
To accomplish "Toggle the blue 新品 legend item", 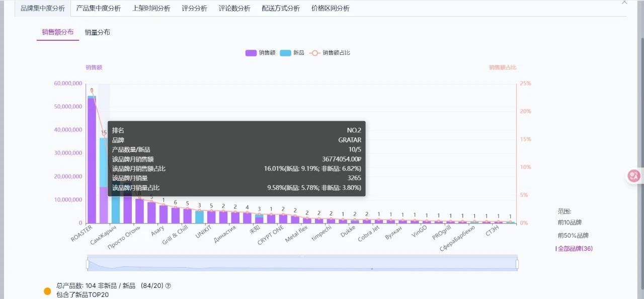I will [x=292, y=53].
